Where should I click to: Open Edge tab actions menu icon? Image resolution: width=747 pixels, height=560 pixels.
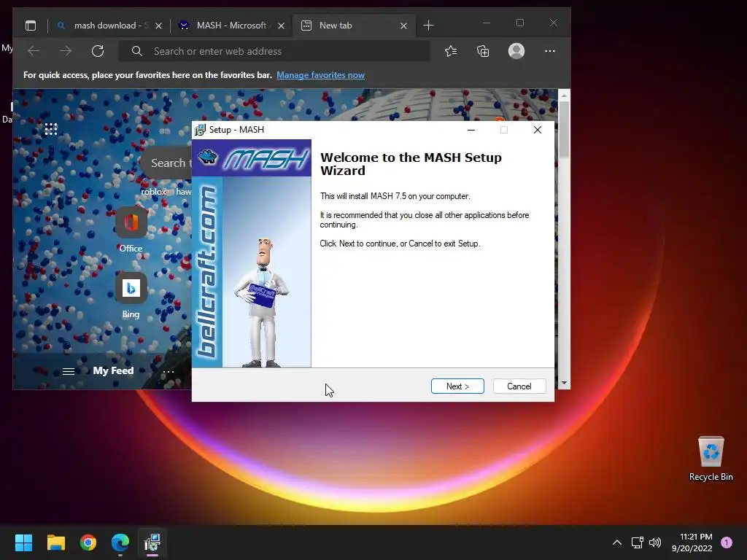pos(31,26)
